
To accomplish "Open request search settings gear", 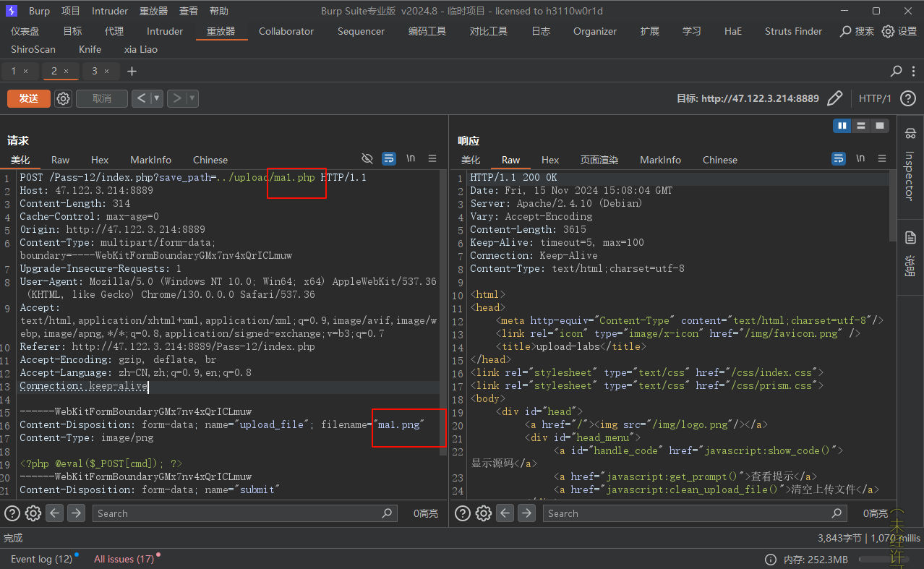I will click(33, 513).
